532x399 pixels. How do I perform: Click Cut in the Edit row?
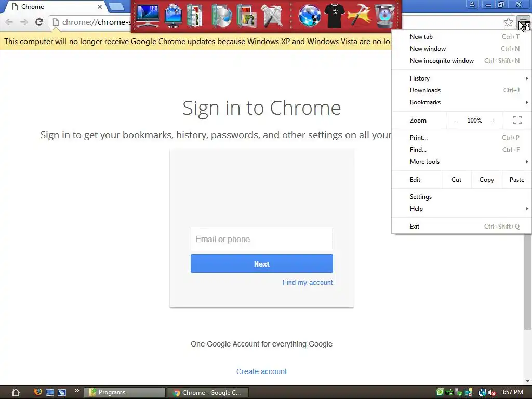456,179
